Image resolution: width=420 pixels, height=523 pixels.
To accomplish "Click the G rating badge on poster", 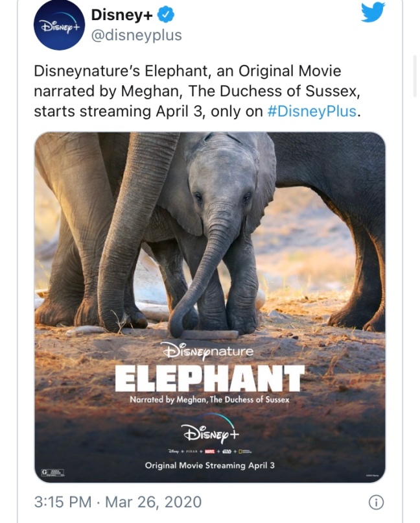I will pos(52,472).
